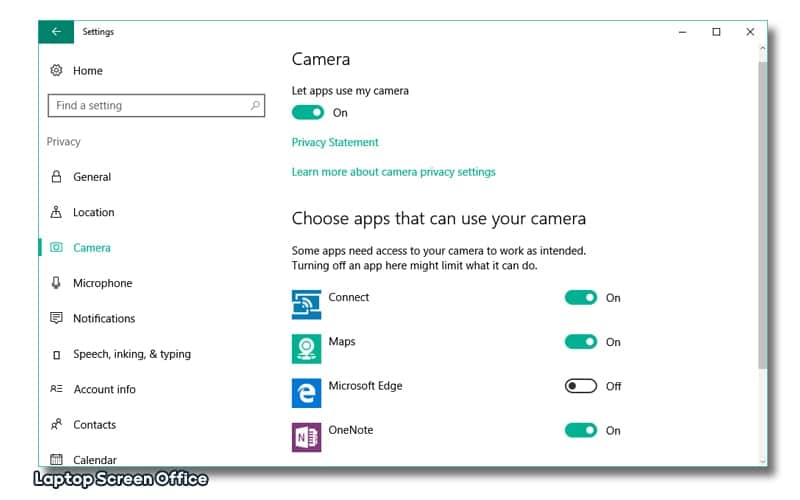The height and width of the screenshot is (500, 800).
Task: Open the Privacy Statement link
Action: point(335,142)
